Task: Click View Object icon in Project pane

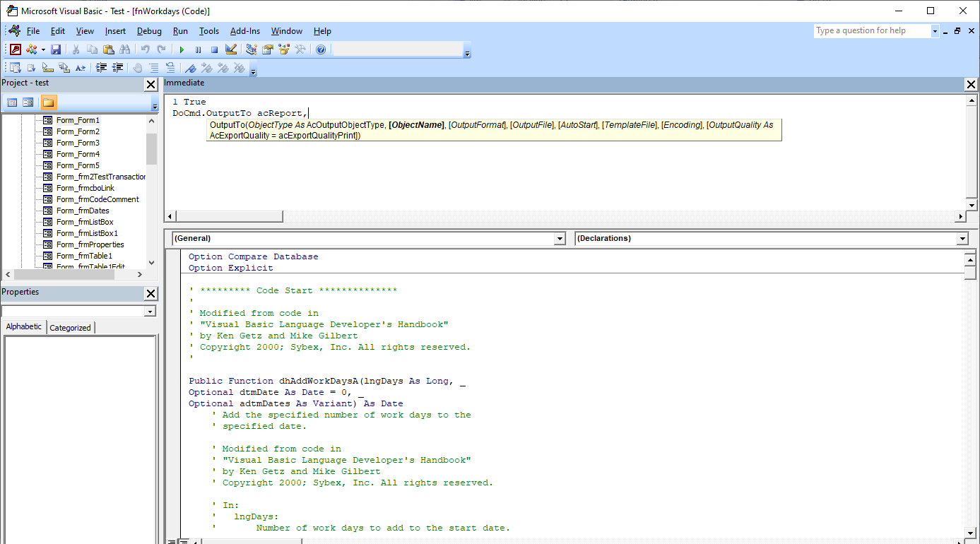Action: (x=28, y=102)
